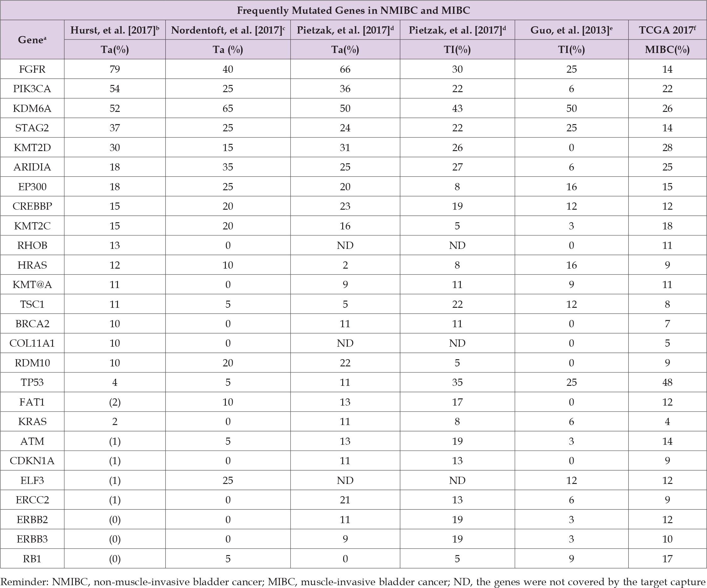Select the Pietzak Ta value 66 for FGFR

point(345,69)
